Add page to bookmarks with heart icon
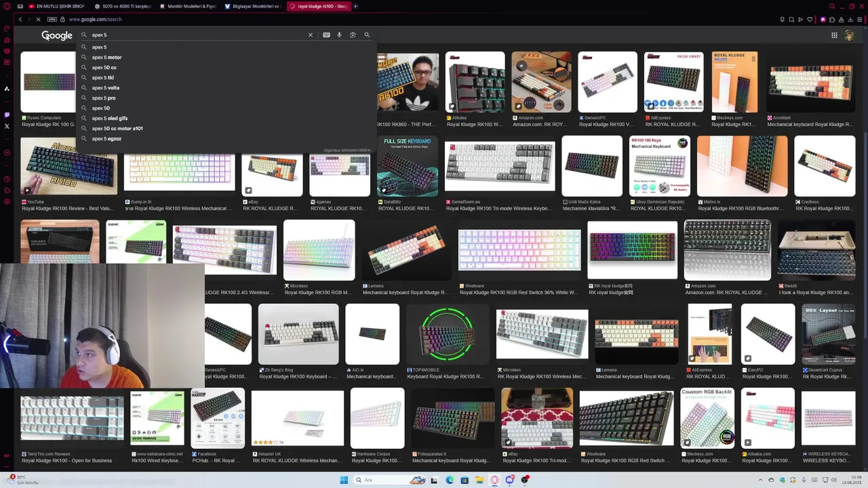Screen dimensions: 868x488 (x=810, y=20)
